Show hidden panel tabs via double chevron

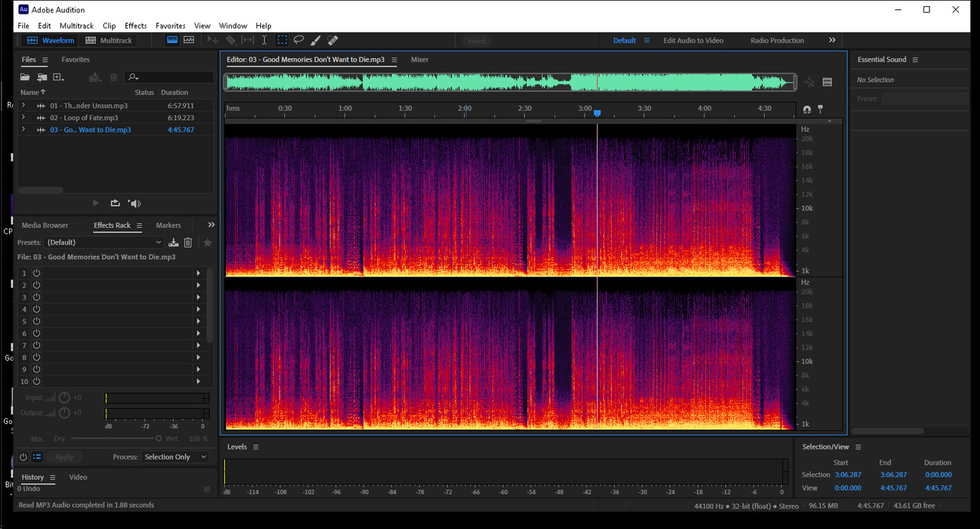click(x=211, y=225)
